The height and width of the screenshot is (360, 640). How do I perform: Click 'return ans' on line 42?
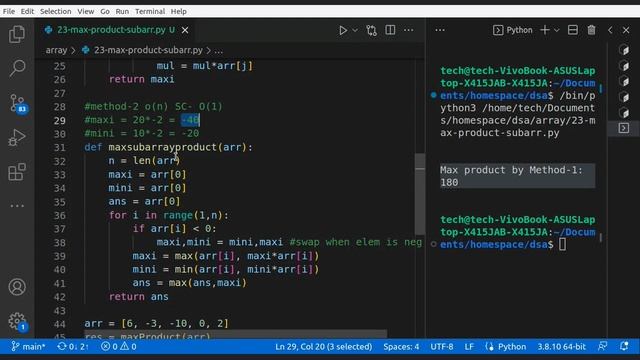coord(138,297)
